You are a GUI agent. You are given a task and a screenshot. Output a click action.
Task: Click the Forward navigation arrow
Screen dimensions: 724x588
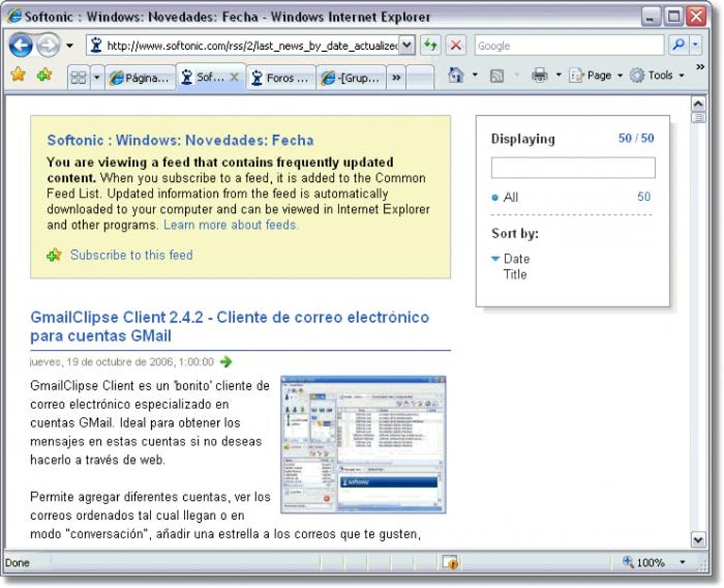pos(48,45)
